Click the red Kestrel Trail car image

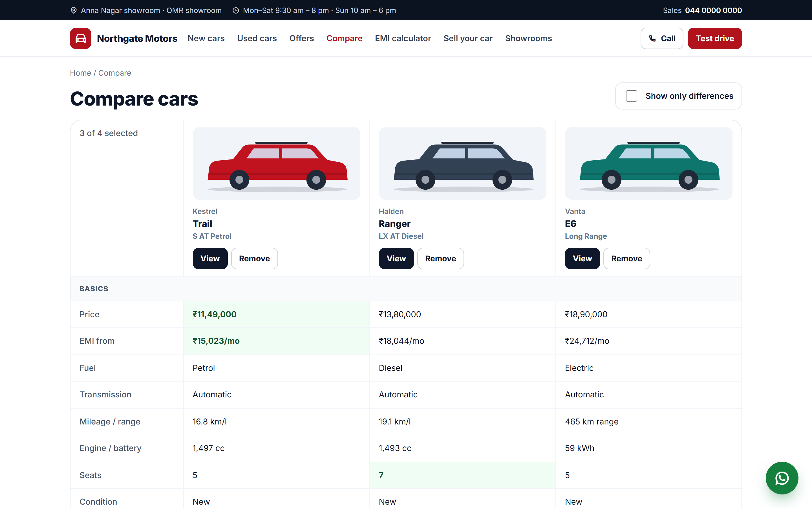[277, 163]
